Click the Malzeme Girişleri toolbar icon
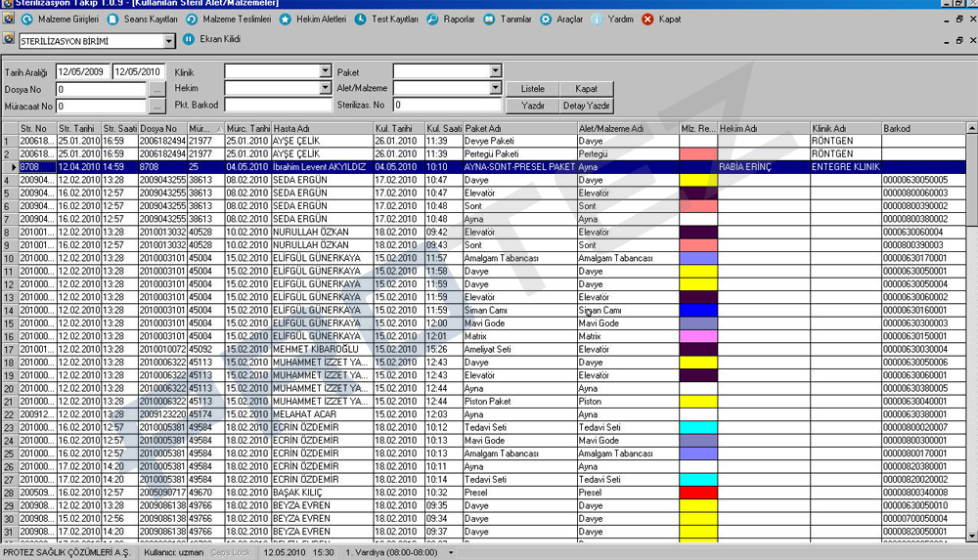 pos(26,20)
